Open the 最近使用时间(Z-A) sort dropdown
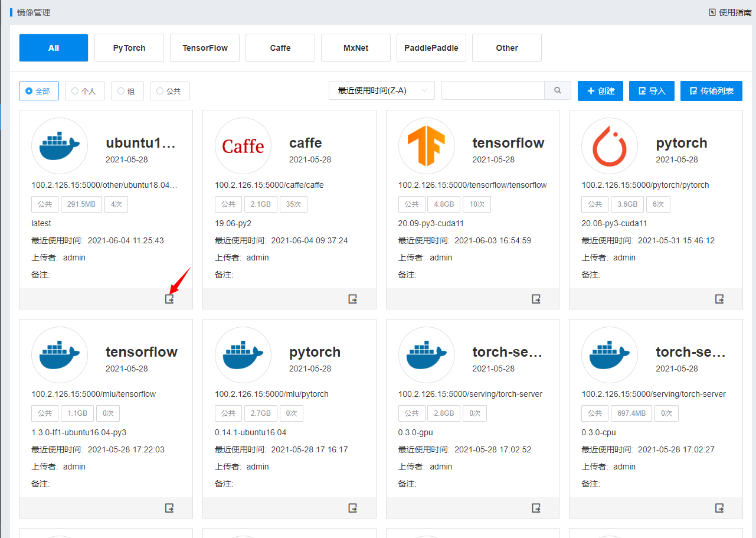Image resolution: width=756 pixels, height=538 pixels. pyautogui.click(x=381, y=91)
